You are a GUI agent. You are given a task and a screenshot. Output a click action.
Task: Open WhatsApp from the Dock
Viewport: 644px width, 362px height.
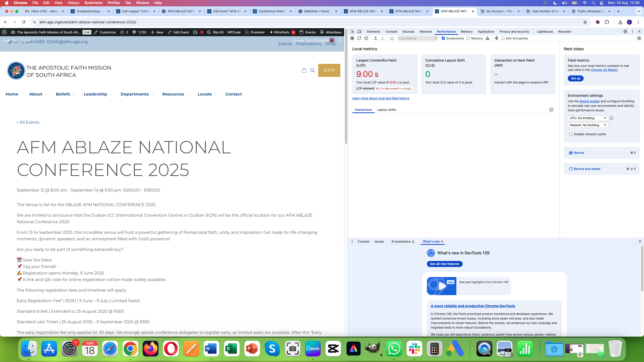(x=394, y=348)
